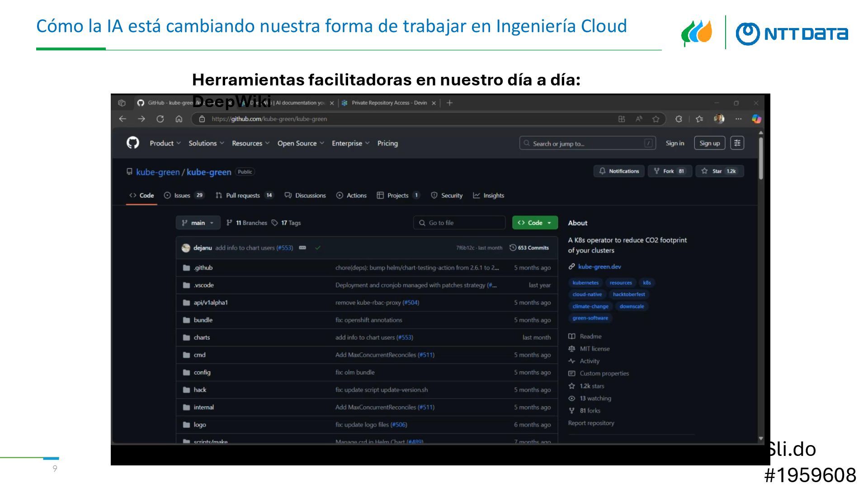Open the Projects tab
The image size is (868, 488).
click(x=398, y=195)
